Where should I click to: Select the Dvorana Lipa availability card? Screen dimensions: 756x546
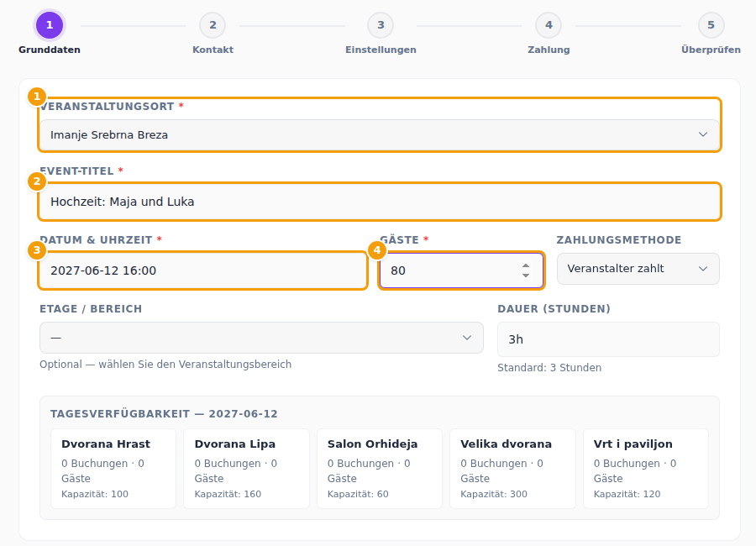point(246,469)
